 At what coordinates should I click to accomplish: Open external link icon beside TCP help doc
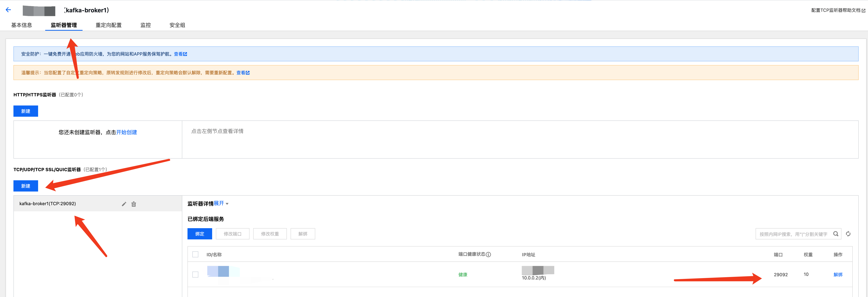(863, 10)
